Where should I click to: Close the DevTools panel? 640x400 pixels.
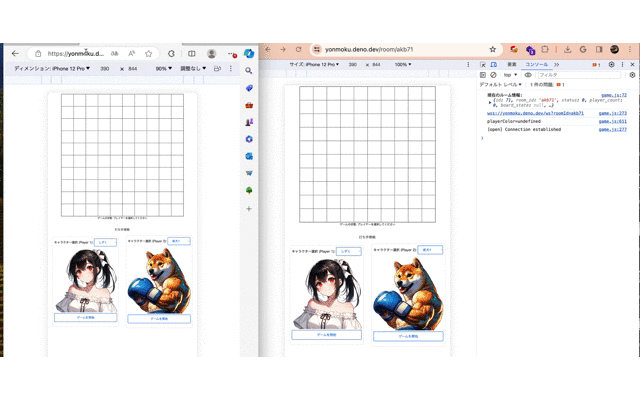pyautogui.click(x=632, y=64)
